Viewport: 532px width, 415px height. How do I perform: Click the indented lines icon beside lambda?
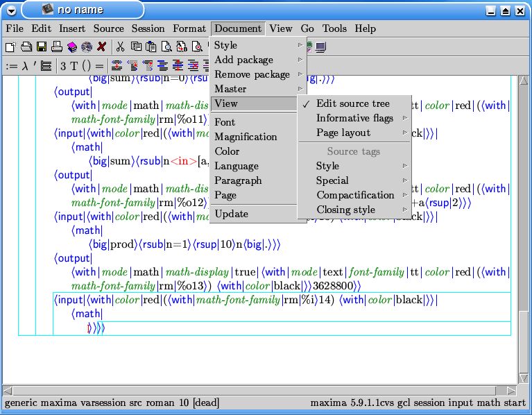(46, 65)
